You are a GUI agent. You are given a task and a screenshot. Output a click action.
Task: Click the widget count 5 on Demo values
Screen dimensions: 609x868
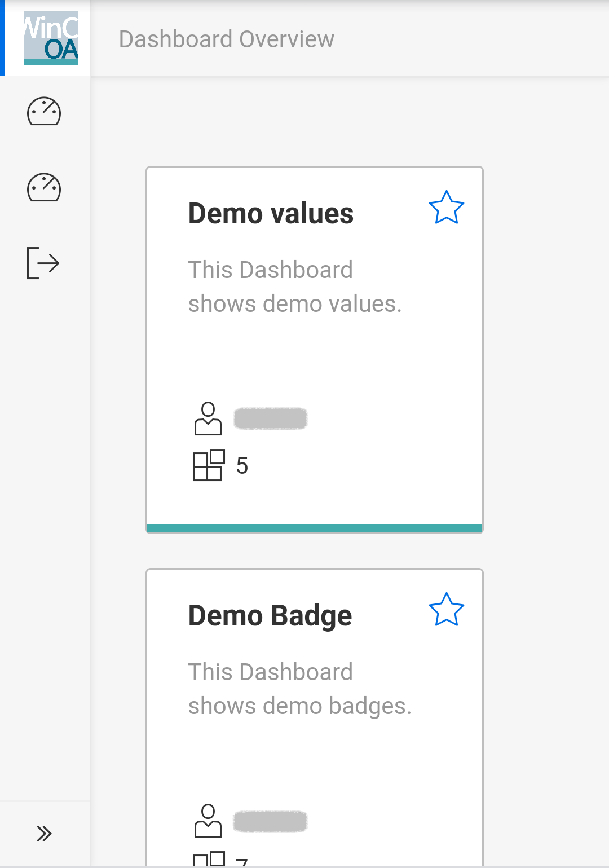tap(242, 466)
